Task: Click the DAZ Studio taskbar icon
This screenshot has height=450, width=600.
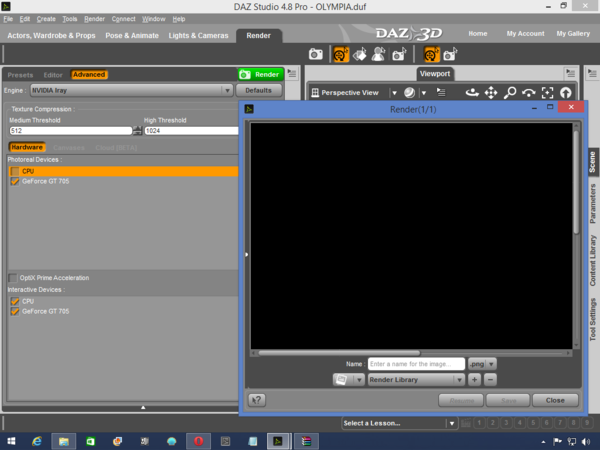Action: coord(278,441)
